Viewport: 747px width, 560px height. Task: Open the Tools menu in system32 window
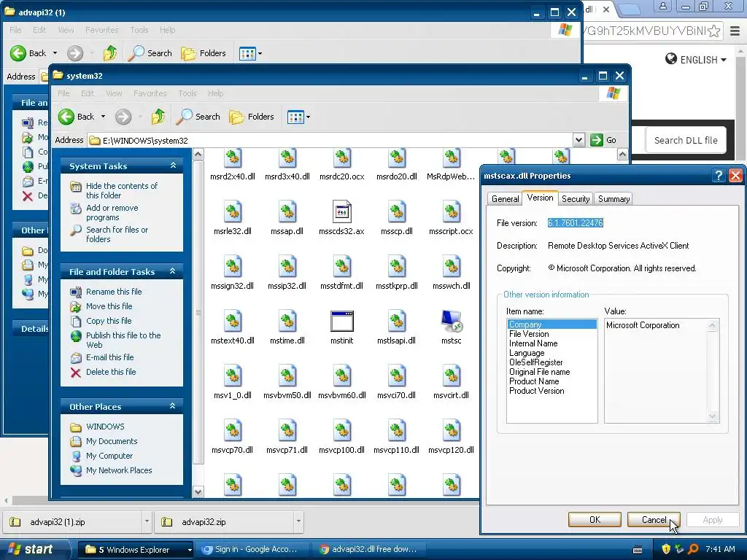(187, 93)
